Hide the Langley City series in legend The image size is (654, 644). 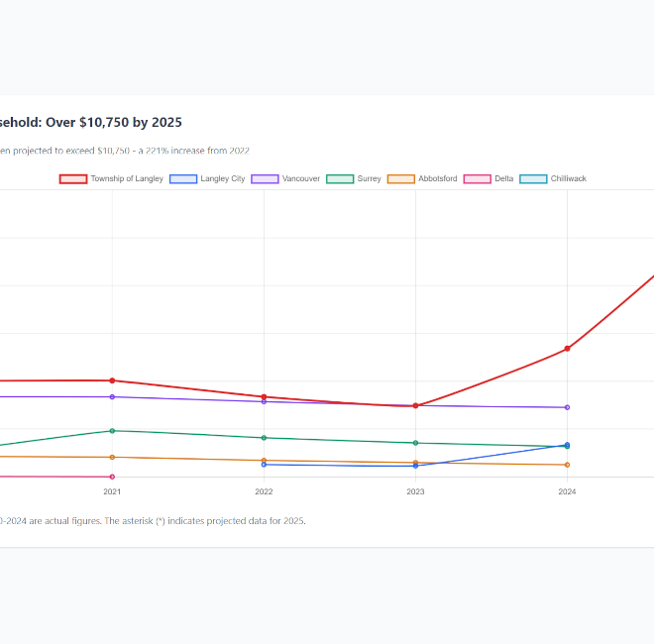click(183, 179)
